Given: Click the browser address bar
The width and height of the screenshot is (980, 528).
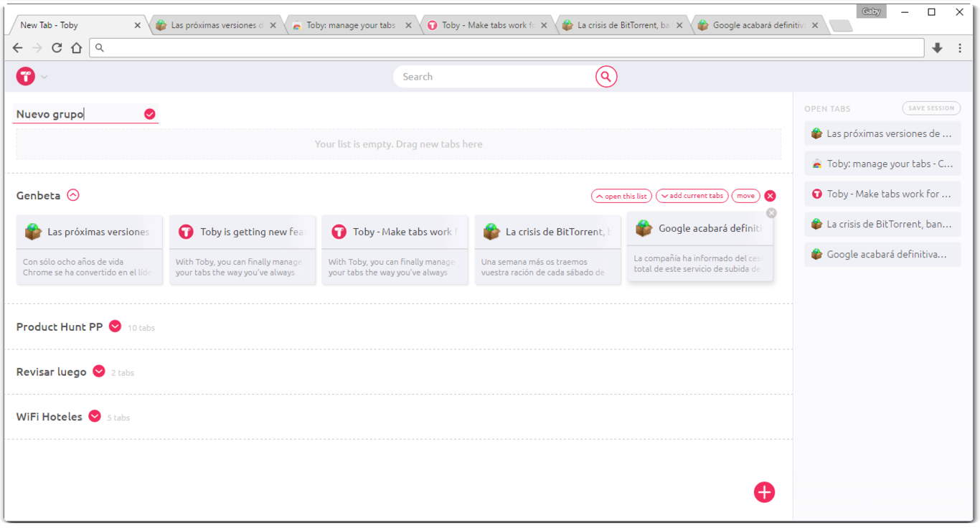Looking at the screenshot, I should [x=507, y=48].
